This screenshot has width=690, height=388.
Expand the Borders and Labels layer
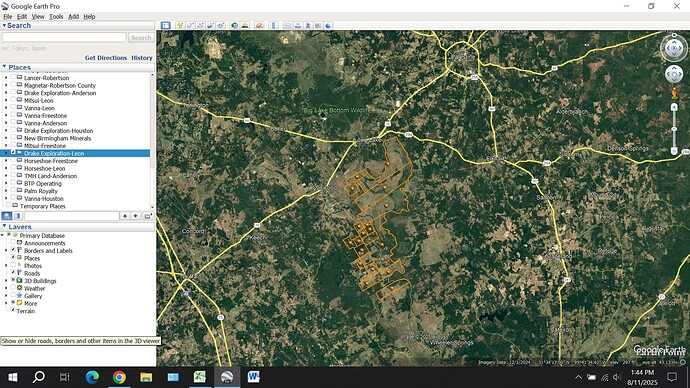pos(6,250)
